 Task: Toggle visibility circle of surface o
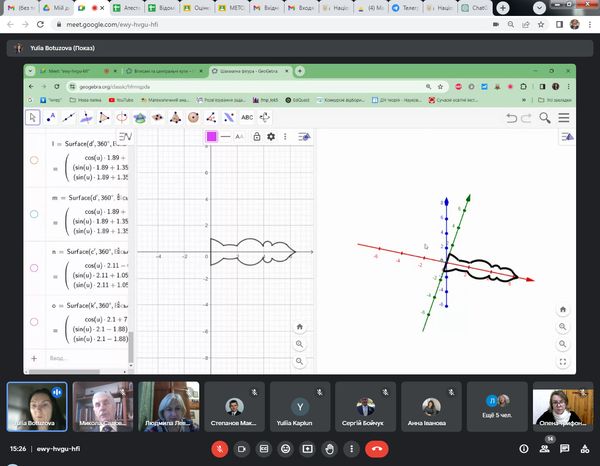[x=34, y=322]
